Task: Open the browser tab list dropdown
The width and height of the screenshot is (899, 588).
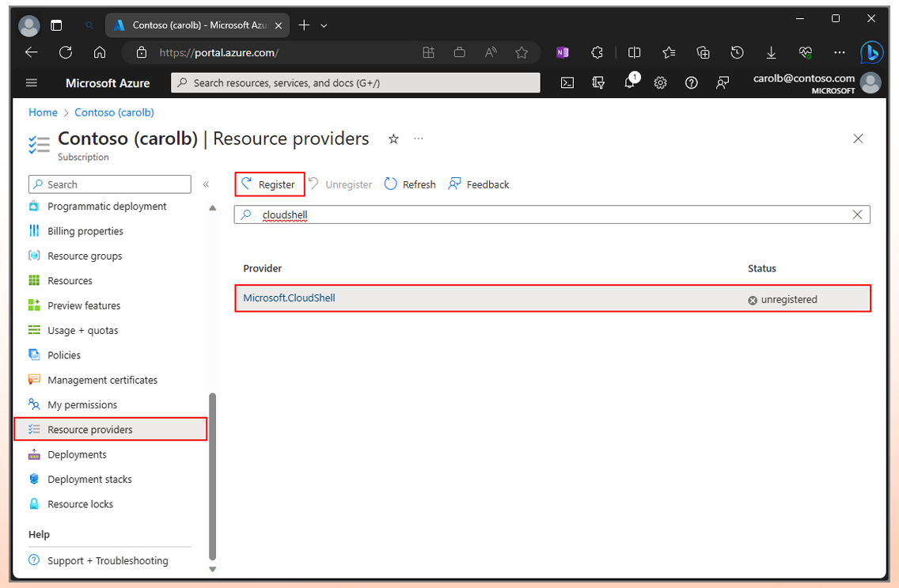Action: pos(324,25)
